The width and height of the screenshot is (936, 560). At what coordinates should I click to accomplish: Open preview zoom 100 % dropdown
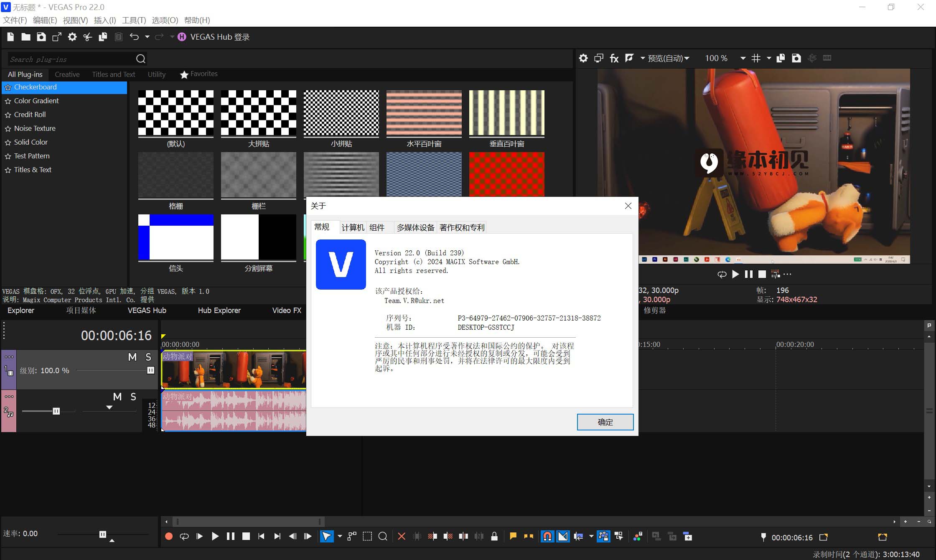743,58
